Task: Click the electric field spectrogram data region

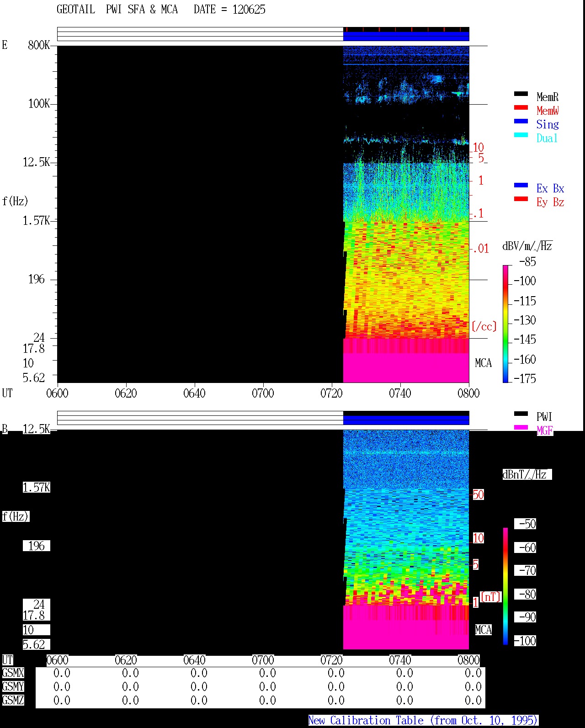Action: coord(406,214)
